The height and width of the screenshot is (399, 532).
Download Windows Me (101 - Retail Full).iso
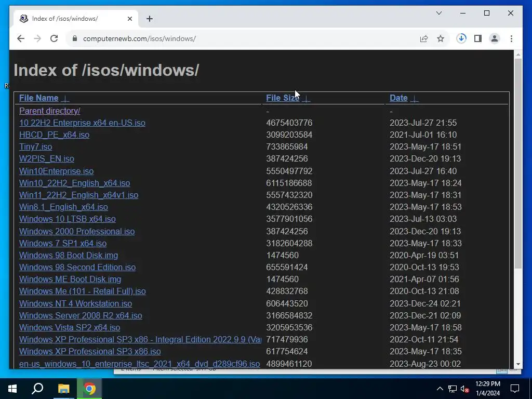pos(83,291)
